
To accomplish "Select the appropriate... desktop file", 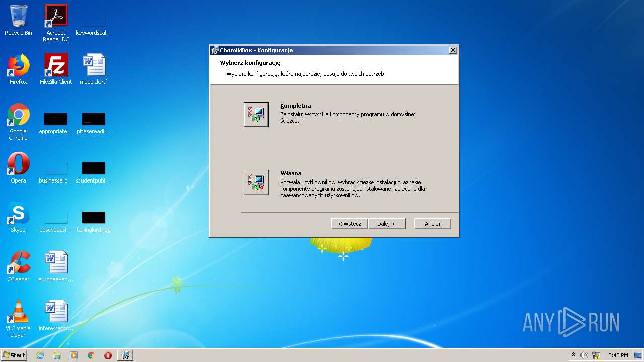I will [x=56, y=124].
